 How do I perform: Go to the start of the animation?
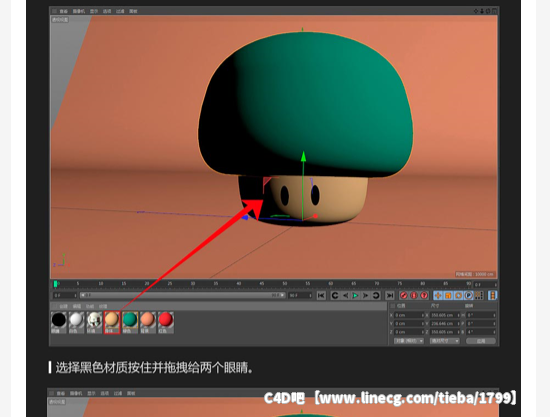321,296
